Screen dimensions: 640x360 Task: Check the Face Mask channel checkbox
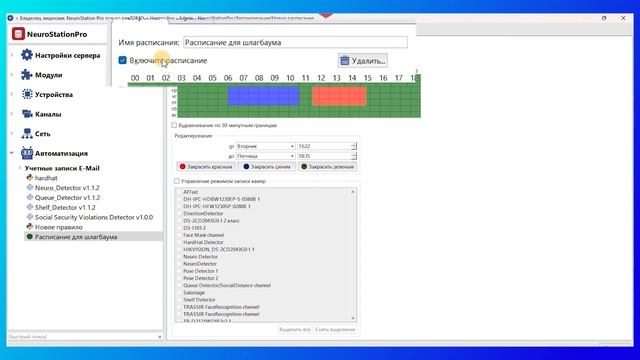coord(179,235)
